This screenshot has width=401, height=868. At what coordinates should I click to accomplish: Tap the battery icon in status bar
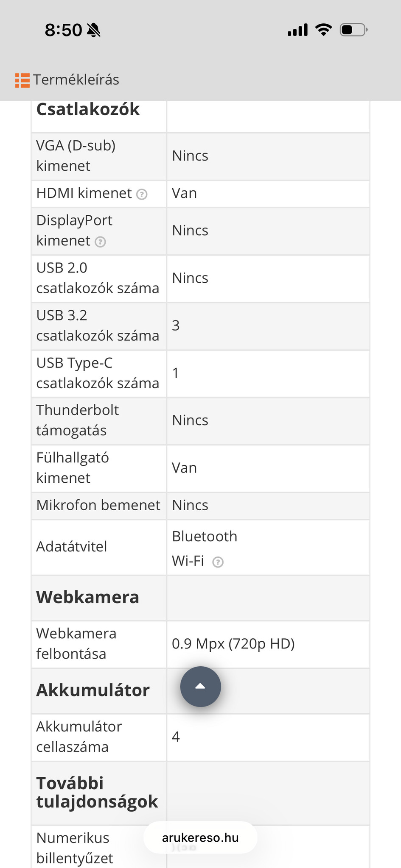(353, 30)
